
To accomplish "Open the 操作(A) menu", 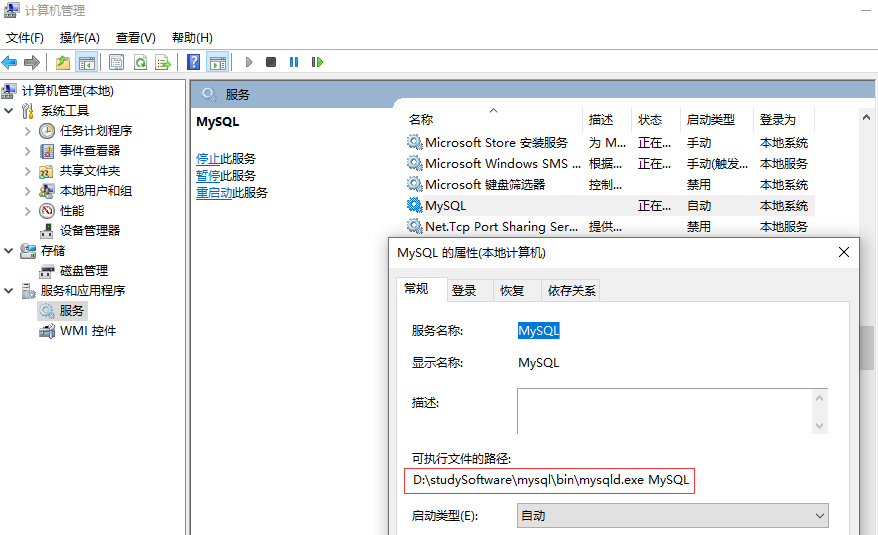I will [80, 38].
